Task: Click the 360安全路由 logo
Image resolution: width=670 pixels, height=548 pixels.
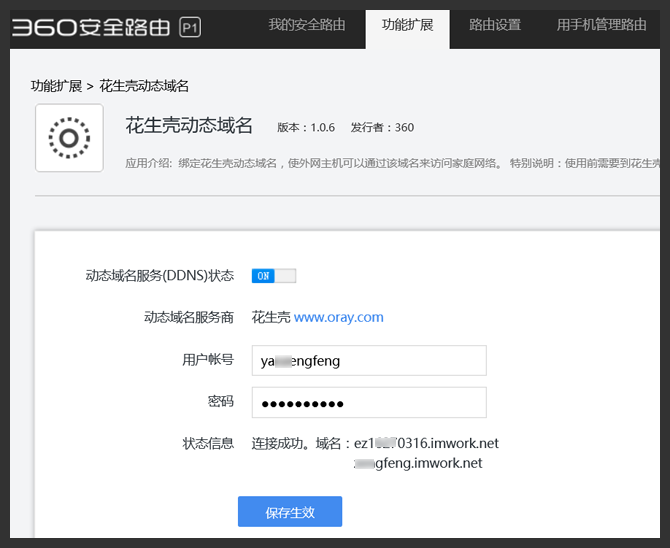Action: (91, 28)
